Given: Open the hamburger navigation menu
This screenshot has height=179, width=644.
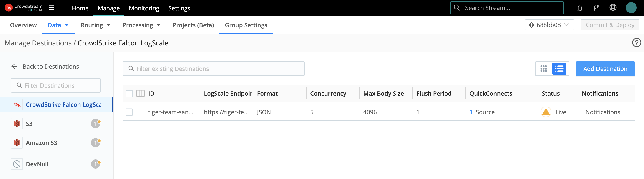Looking at the screenshot, I should [51, 8].
